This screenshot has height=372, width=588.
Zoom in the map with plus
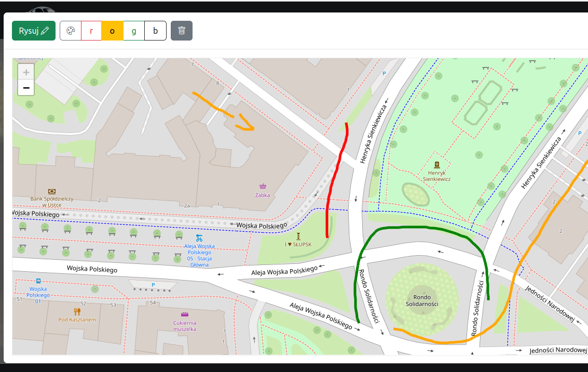pos(26,72)
